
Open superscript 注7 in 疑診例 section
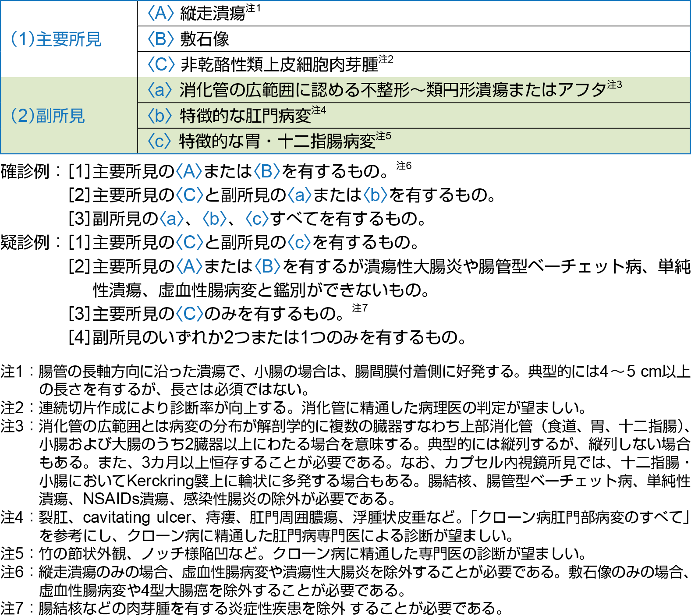pyautogui.click(x=360, y=308)
